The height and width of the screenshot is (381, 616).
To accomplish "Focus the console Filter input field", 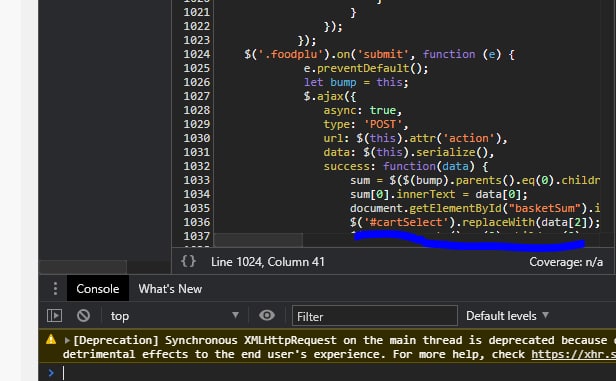I will coord(375,316).
